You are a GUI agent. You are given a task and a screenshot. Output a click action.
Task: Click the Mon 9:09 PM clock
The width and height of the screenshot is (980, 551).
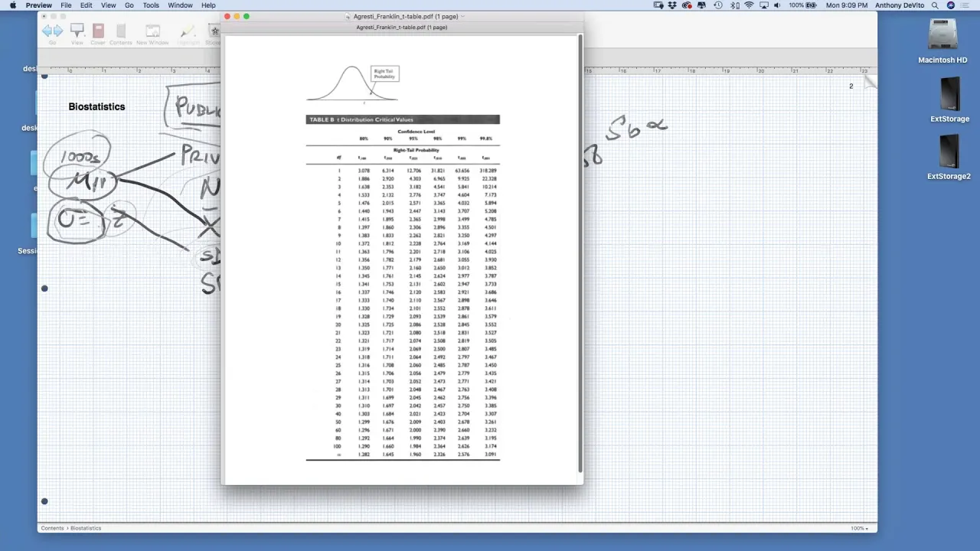tap(848, 5)
